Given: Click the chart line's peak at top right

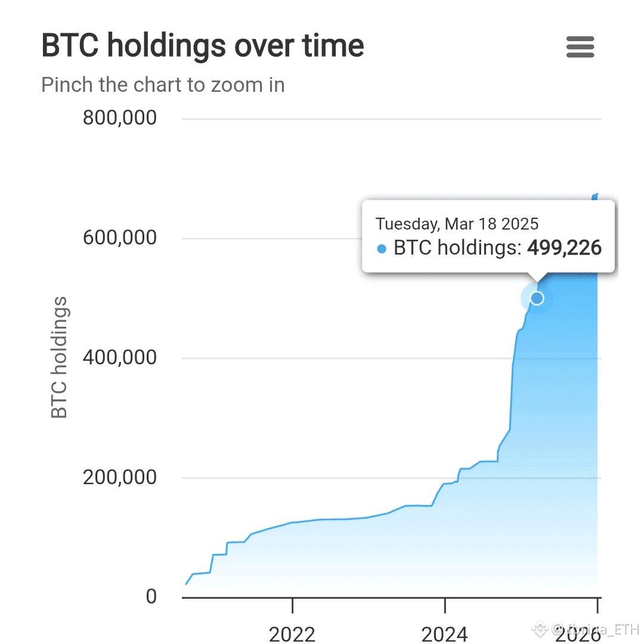Looking at the screenshot, I should tap(596, 196).
